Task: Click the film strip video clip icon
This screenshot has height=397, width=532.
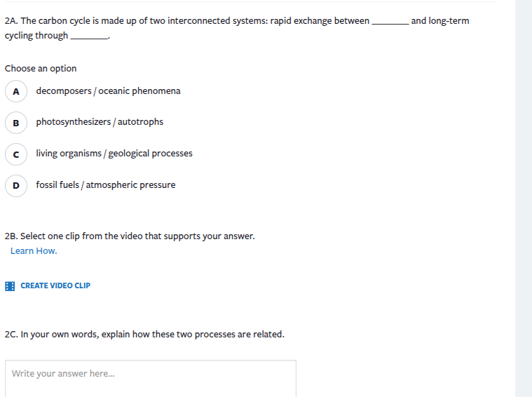Action: pyautogui.click(x=10, y=286)
